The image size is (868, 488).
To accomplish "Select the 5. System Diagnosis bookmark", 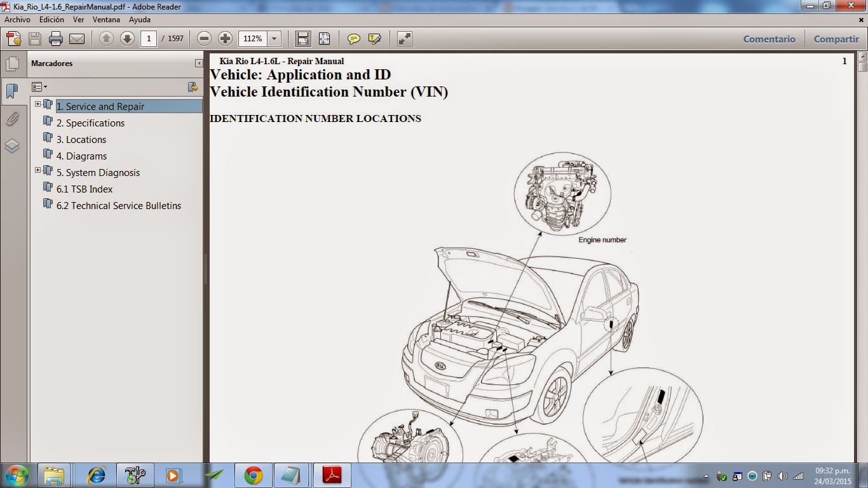I will pyautogui.click(x=98, y=173).
